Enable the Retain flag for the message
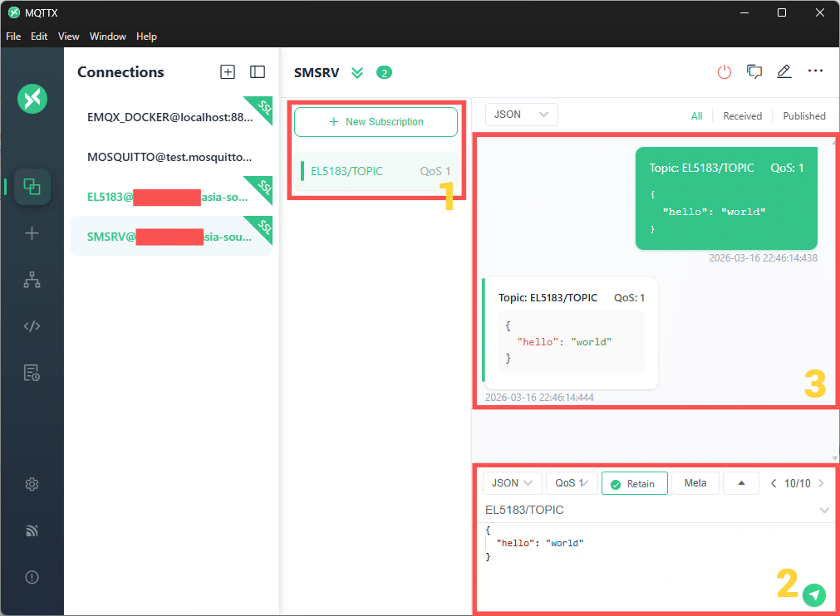840x616 pixels. click(634, 482)
